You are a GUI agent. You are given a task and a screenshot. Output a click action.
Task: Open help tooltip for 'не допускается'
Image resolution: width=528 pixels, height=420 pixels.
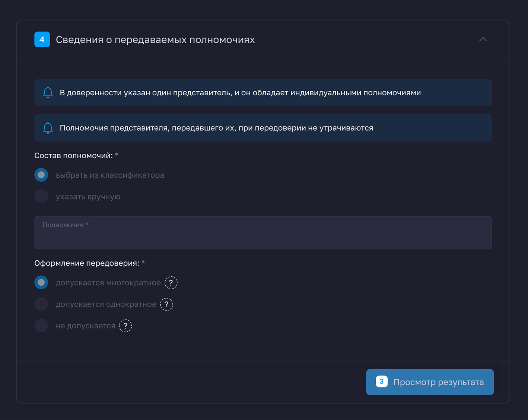[x=125, y=326]
